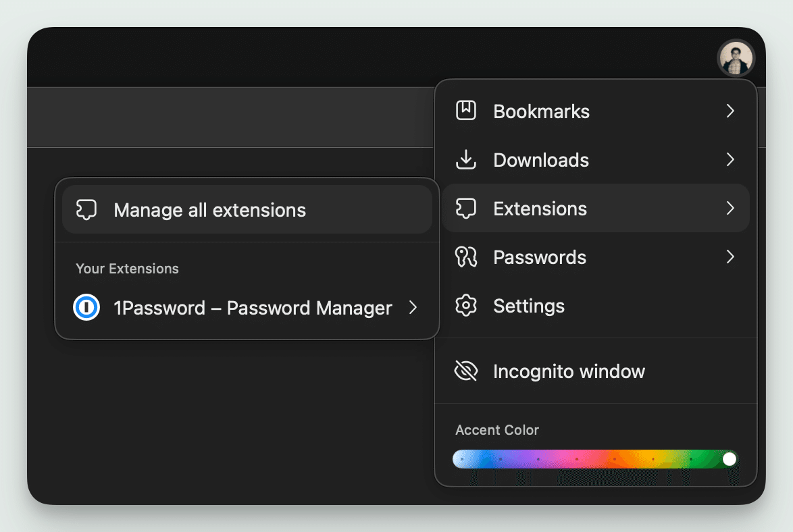793x532 pixels.
Task: Choose Manage all extensions
Action: click(210, 210)
